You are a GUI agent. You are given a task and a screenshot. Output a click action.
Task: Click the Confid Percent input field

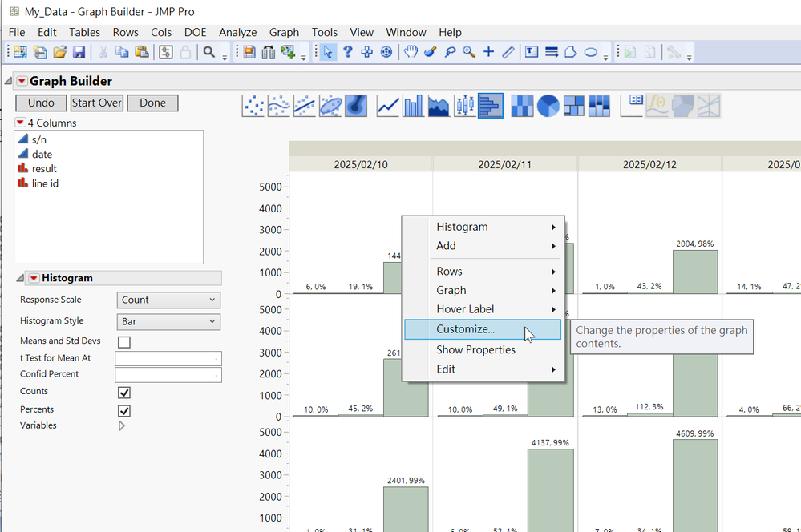168,375
